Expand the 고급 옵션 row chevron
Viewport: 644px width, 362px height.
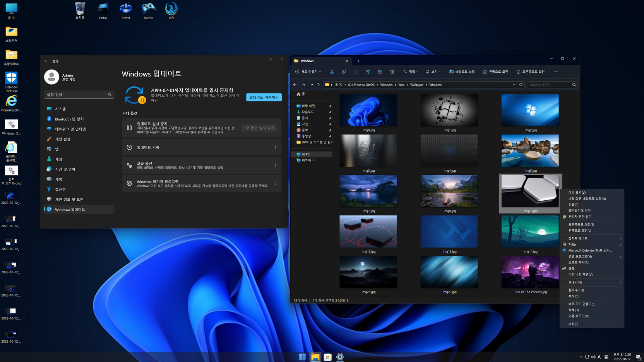tap(276, 166)
